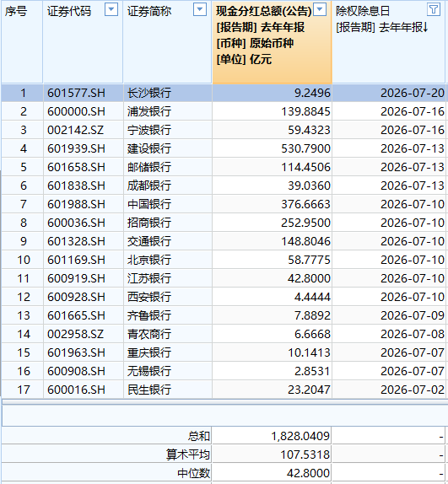Click the 宁波银行 name cell
448x484 pixels.
[168, 130]
